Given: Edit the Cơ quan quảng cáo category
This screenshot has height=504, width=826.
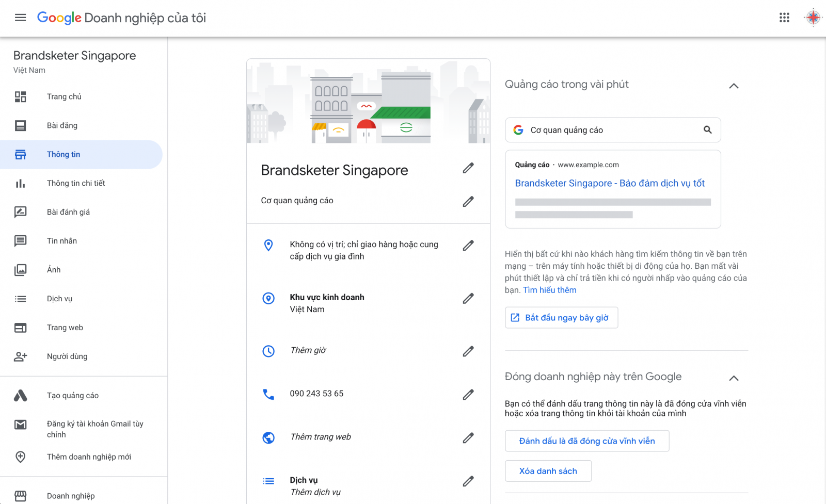Looking at the screenshot, I should 468,202.
